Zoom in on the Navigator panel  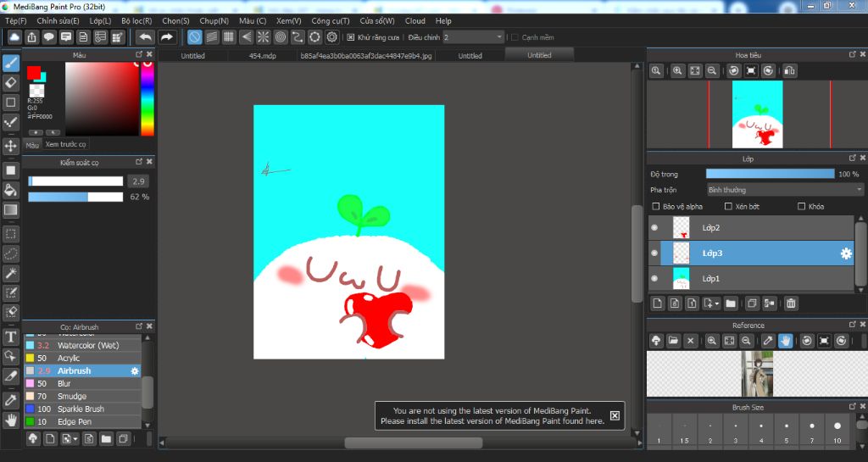pos(677,71)
